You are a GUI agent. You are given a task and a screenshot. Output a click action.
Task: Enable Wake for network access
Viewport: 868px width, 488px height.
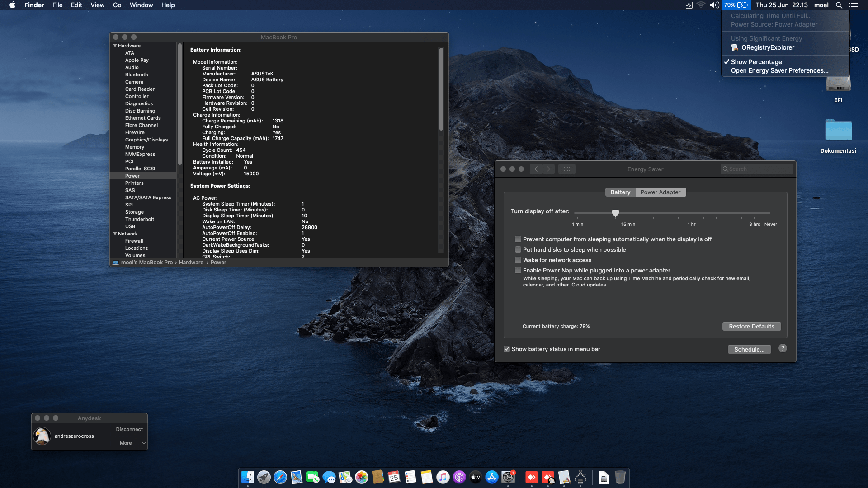point(518,260)
